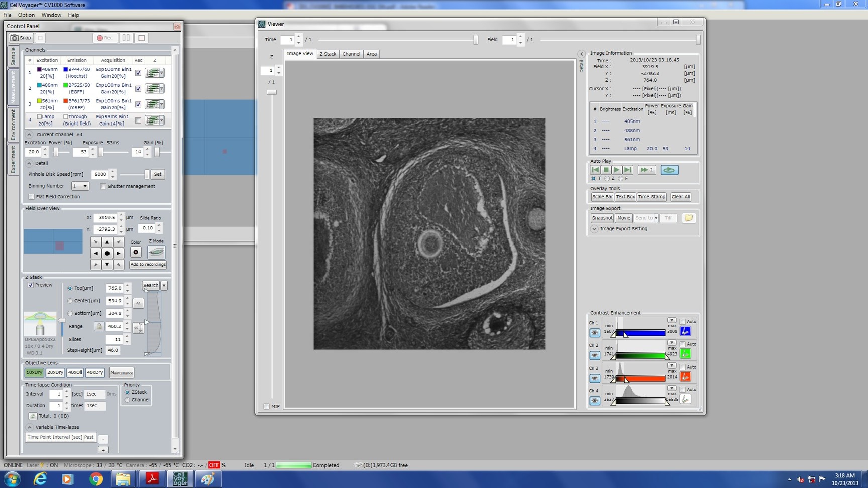Click the Z Mode icon button
Image resolution: width=868 pixels, height=488 pixels.
156,252
